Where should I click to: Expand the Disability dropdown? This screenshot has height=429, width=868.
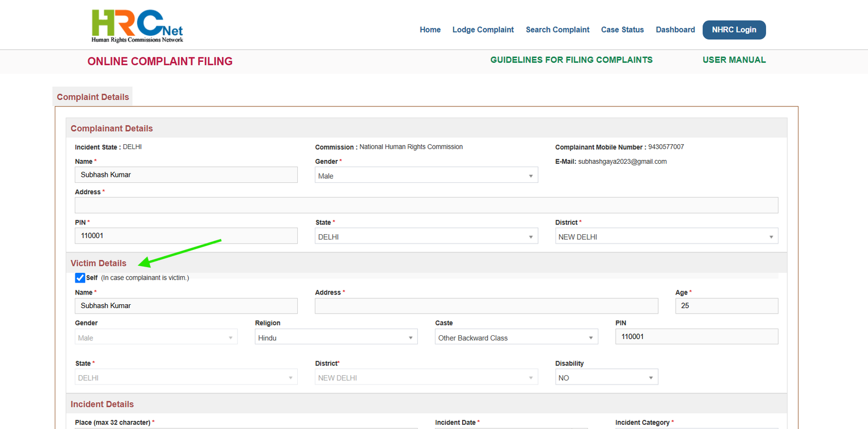(607, 377)
